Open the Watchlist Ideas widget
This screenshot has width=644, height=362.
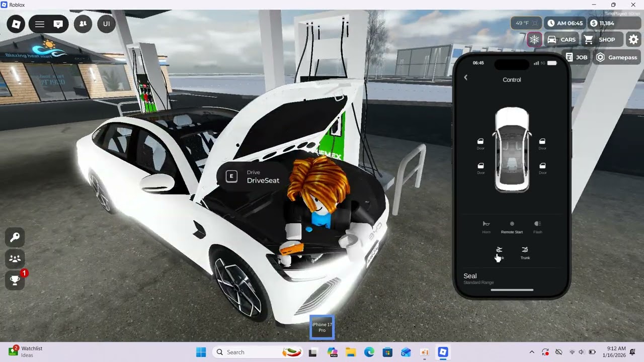(x=25, y=351)
